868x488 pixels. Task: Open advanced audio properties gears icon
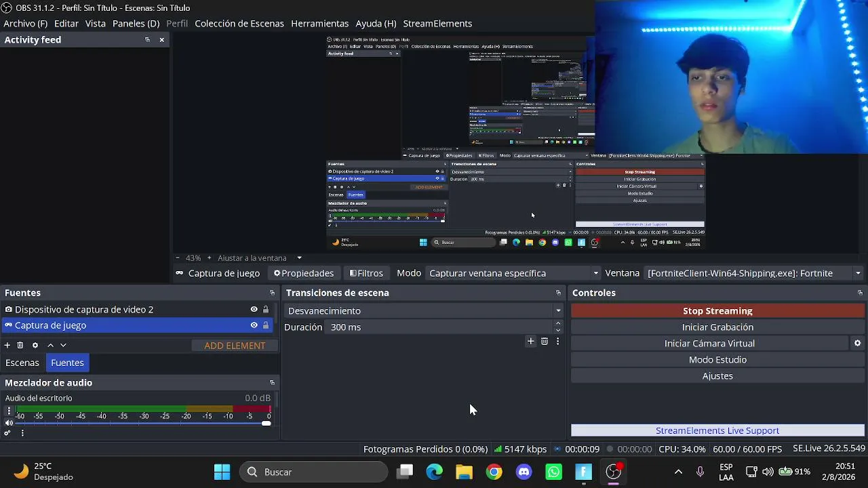[x=7, y=433]
